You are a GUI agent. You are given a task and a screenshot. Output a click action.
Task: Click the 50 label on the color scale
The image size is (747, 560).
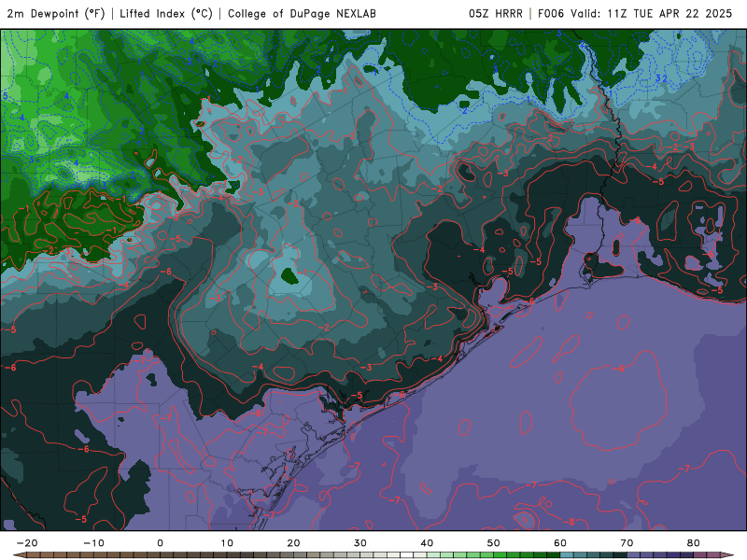coord(494,543)
